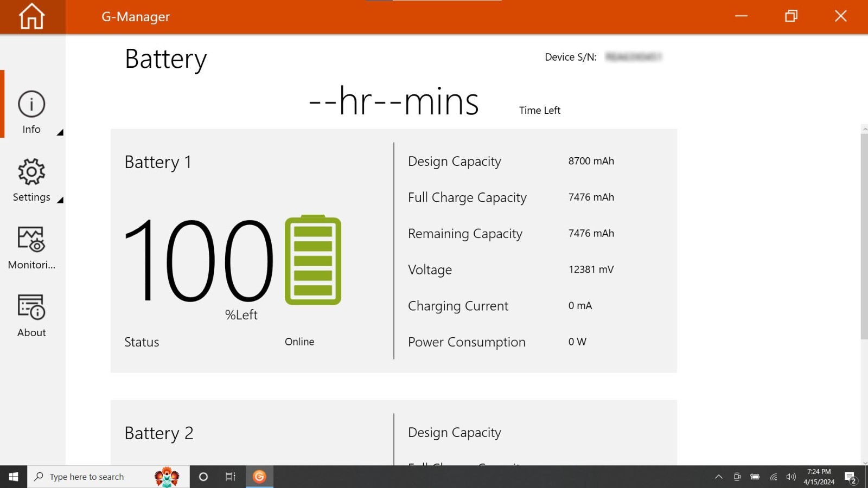
Task: Click the vertical scrollbar thumb
Action: click(864, 236)
